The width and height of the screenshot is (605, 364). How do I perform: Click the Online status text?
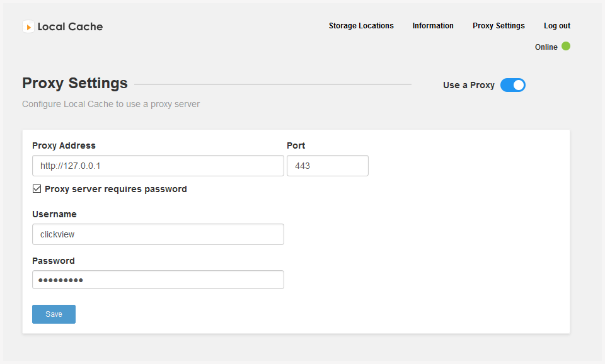[x=546, y=47]
